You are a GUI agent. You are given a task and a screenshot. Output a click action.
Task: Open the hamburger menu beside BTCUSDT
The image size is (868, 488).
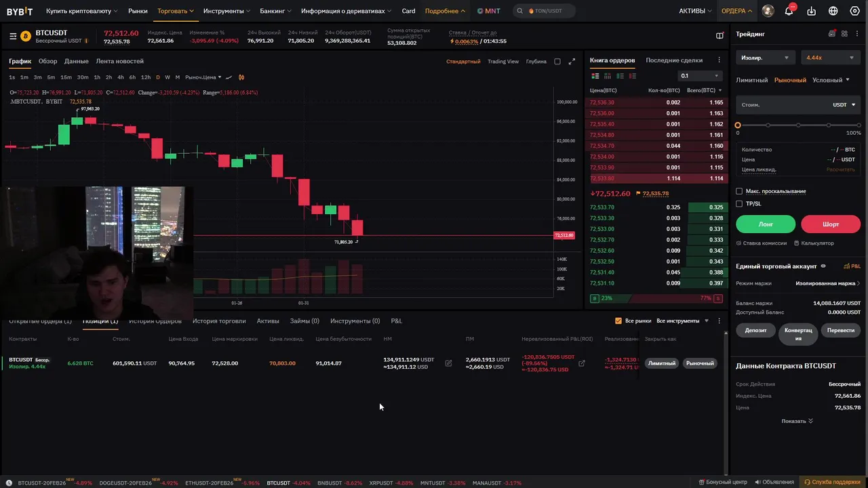pos(13,36)
